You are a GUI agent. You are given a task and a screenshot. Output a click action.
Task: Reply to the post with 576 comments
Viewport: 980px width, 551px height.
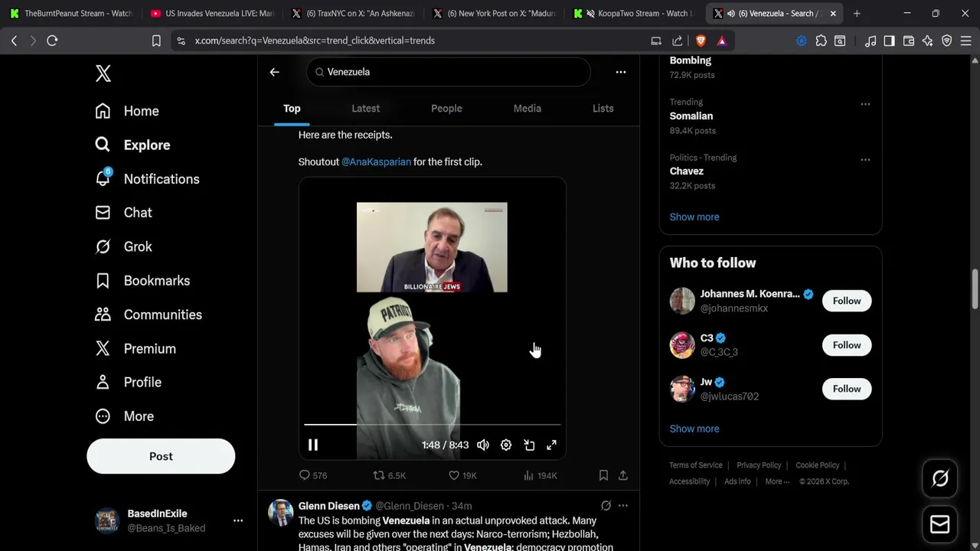tap(312, 475)
